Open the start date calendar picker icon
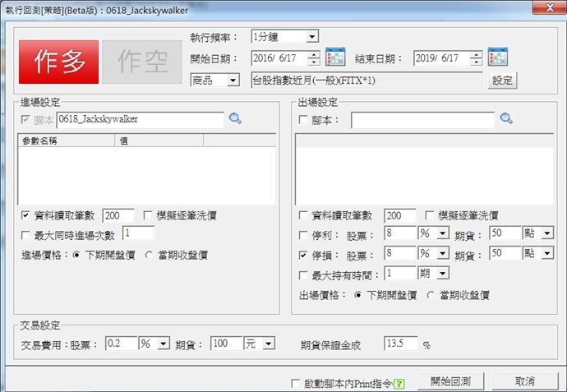The width and height of the screenshot is (567, 392). click(x=334, y=58)
